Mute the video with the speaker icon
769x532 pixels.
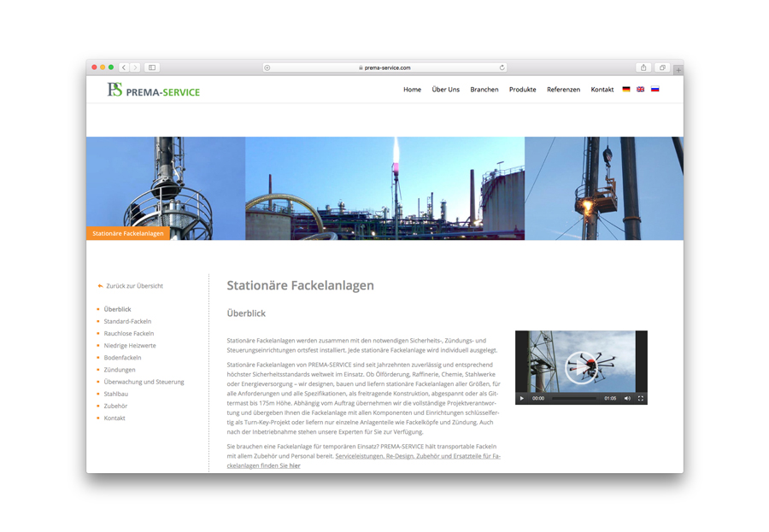pos(627,398)
